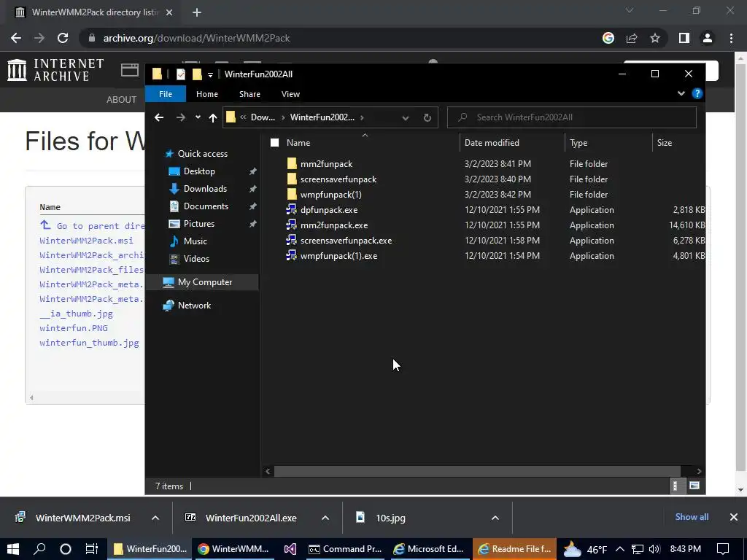Click Show all downloads
The width and height of the screenshot is (747, 560).
pos(692,517)
